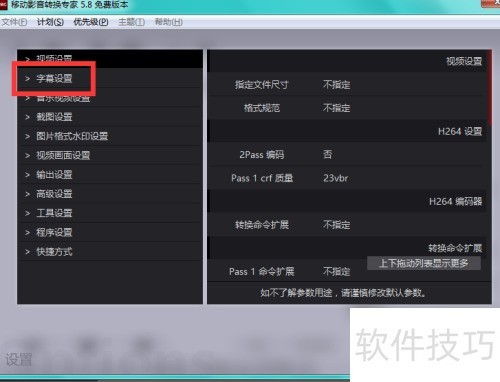Change the 2Pass 编码 value 否
Image resolution: width=500 pixels, height=382 pixels.
click(x=328, y=154)
